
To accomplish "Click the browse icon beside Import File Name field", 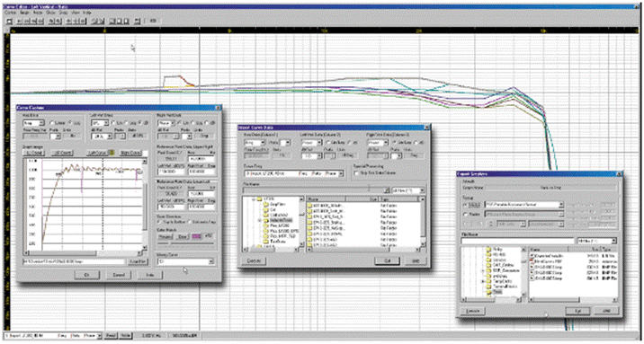I will click(x=387, y=190).
